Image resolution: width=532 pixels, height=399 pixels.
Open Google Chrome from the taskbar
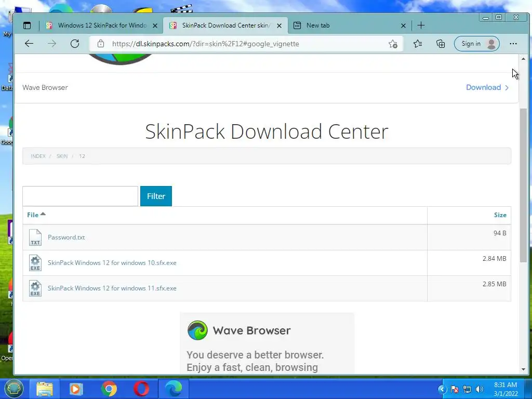pos(109,389)
